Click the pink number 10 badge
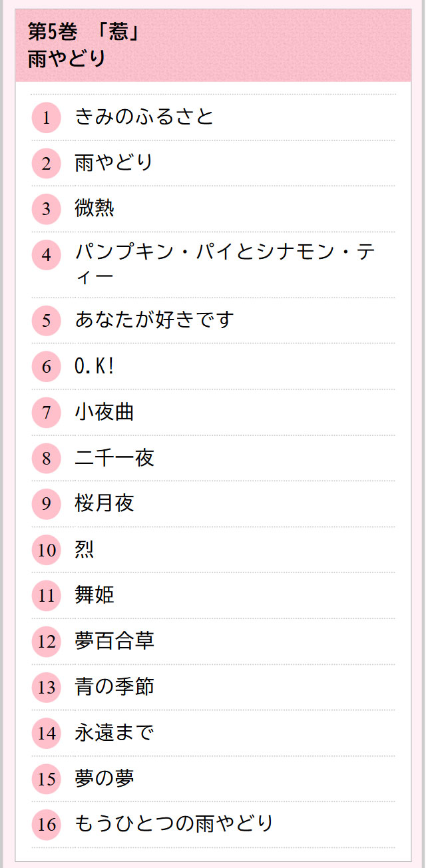Image resolution: width=426 pixels, height=868 pixels. coord(46,550)
